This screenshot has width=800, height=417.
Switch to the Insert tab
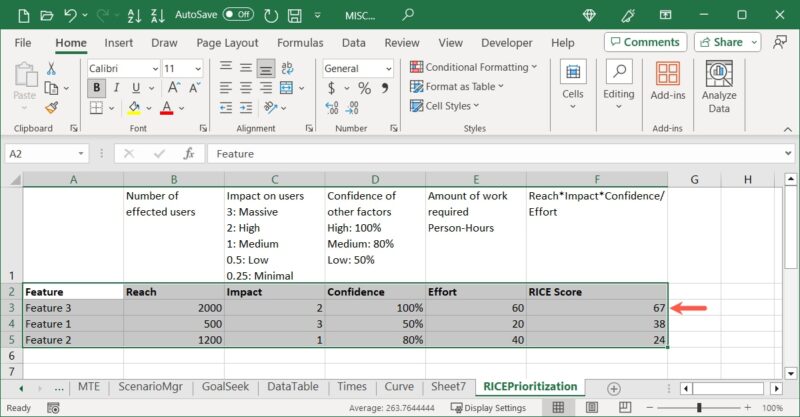pyautogui.click(x=118, y=43)
